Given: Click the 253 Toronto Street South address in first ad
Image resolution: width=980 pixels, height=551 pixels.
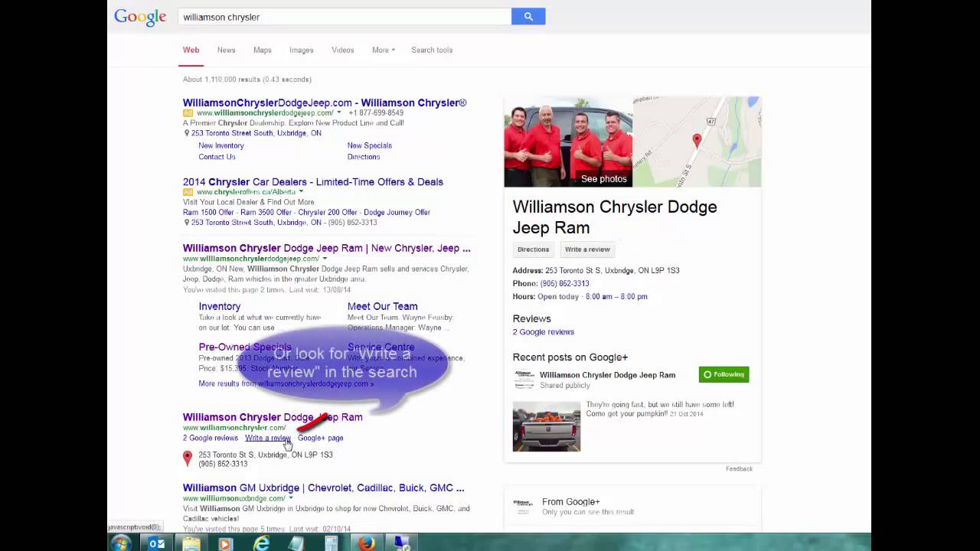Looking at the screenshot, I should click(256, 133).
